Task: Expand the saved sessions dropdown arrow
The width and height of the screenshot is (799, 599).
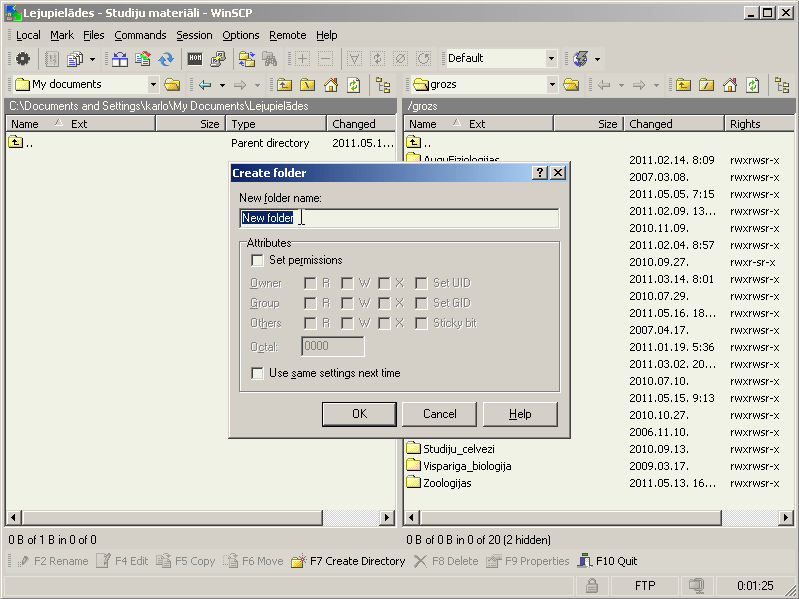Action: pos(597,59)
